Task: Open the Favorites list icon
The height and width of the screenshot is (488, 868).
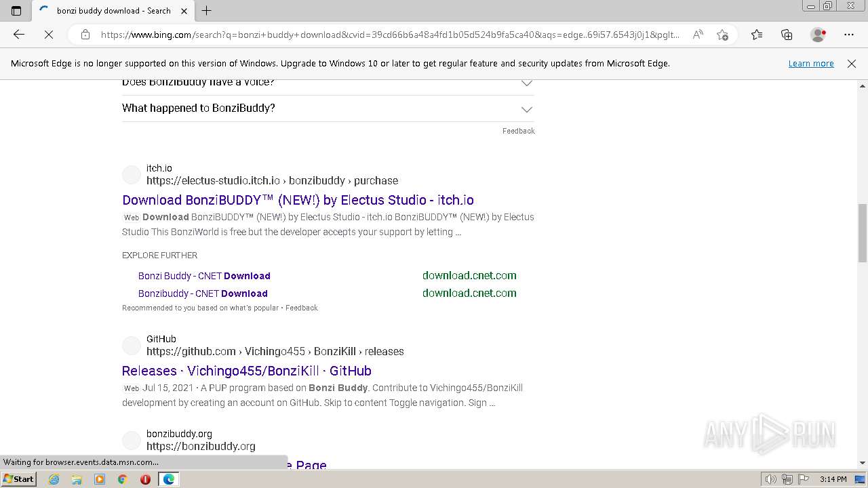Action: pos(757,35)
